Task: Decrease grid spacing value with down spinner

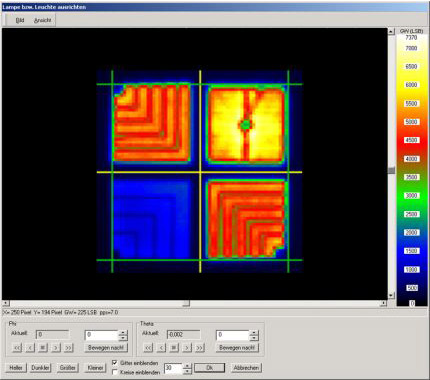Action: tap(187, 371)
